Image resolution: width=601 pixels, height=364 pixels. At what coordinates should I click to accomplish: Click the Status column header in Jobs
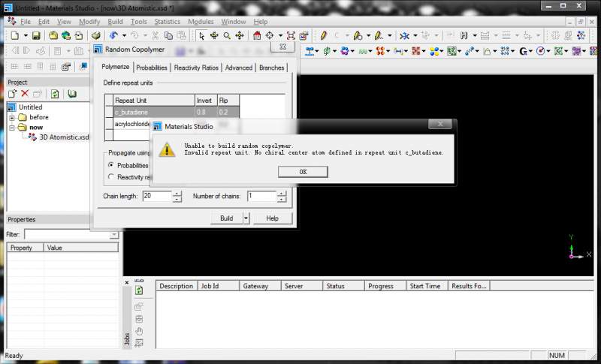click(x=343, y=286)
